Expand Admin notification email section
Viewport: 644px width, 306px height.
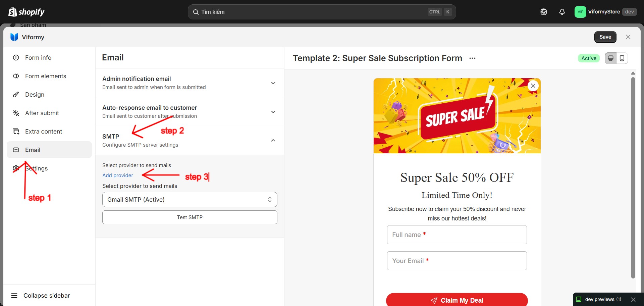[x=190, y=83]
